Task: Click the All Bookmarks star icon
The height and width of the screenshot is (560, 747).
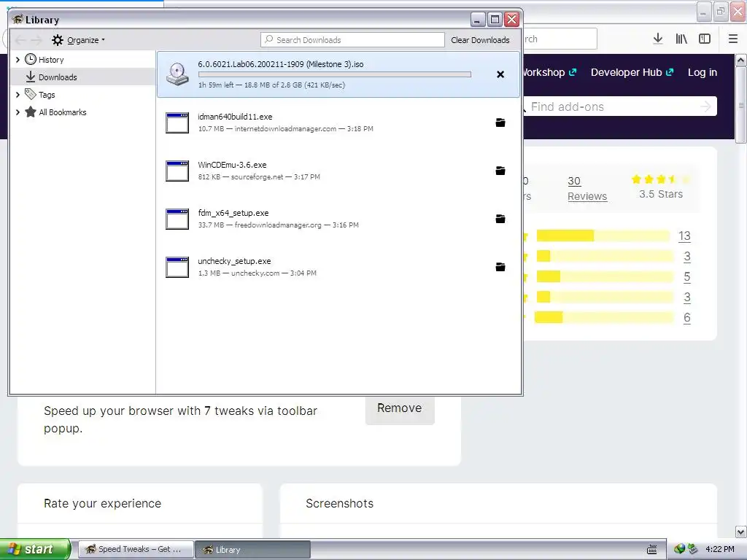Action: [31, 112]
